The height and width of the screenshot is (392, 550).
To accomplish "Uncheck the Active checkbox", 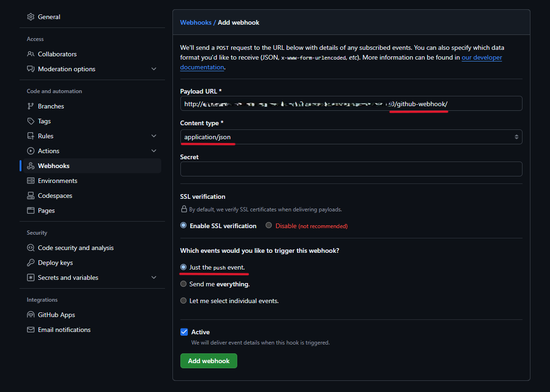I will [x=184, y=332].
